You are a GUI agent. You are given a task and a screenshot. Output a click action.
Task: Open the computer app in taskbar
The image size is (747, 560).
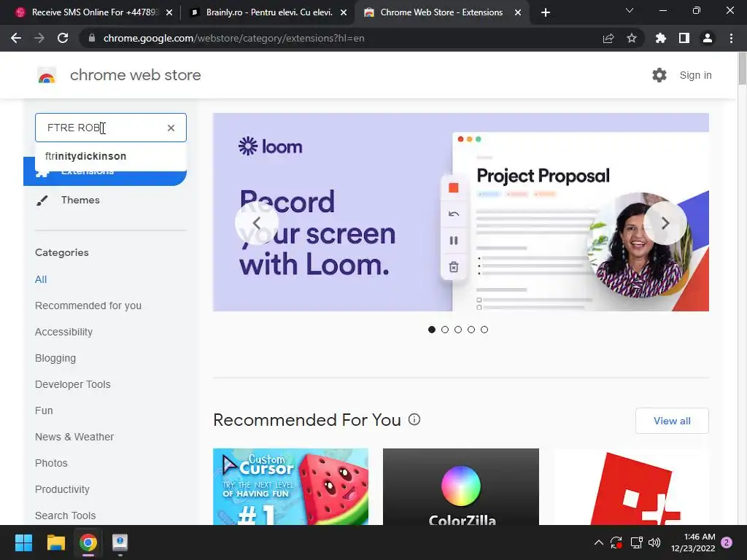point(120,542)
